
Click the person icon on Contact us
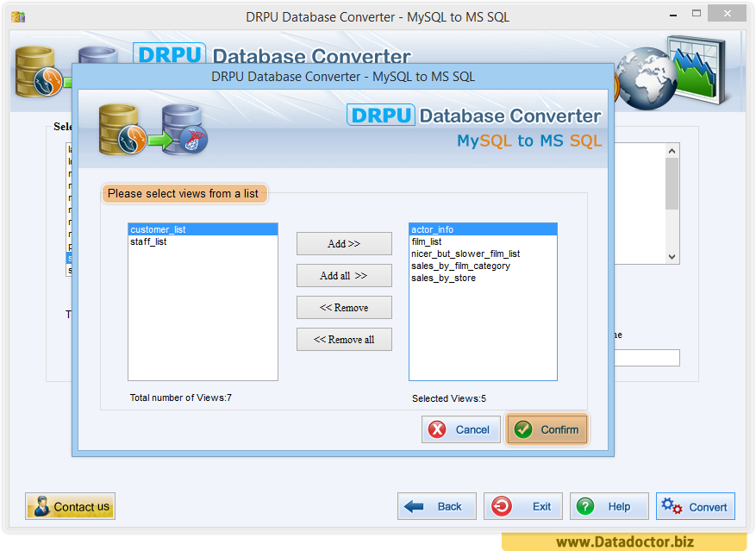(41, 506)
